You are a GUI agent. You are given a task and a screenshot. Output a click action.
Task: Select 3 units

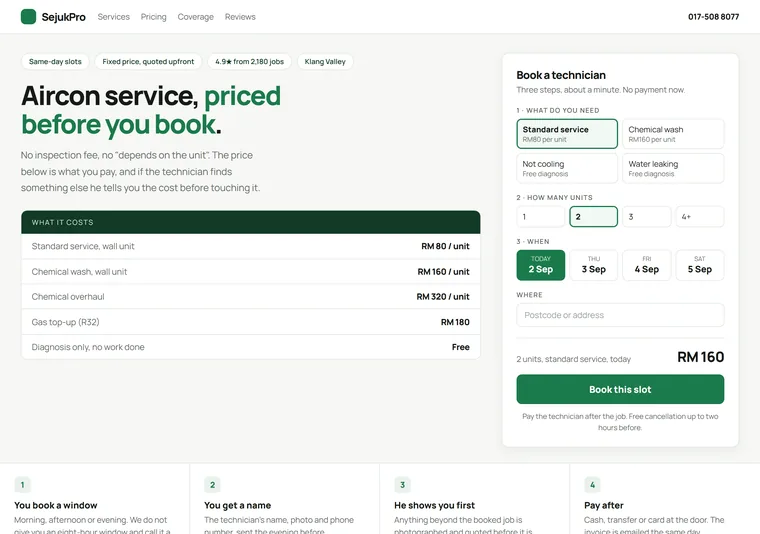coord(647,217)
